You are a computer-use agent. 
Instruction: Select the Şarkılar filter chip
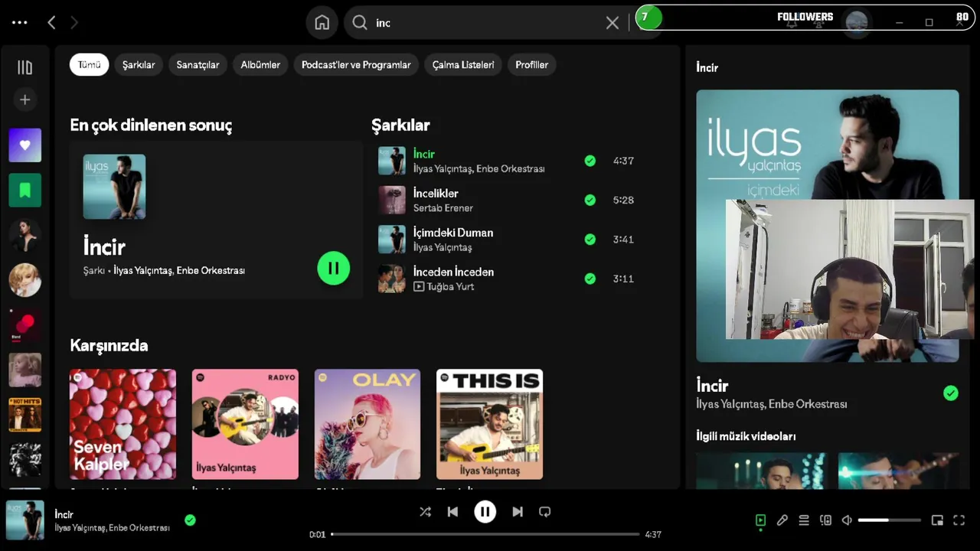coord(139,65)
